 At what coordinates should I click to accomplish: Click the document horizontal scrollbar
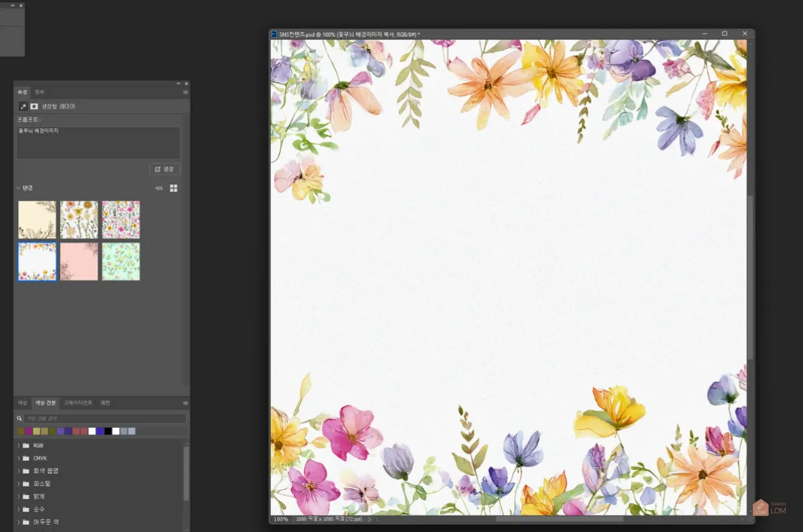pos(559,519)
